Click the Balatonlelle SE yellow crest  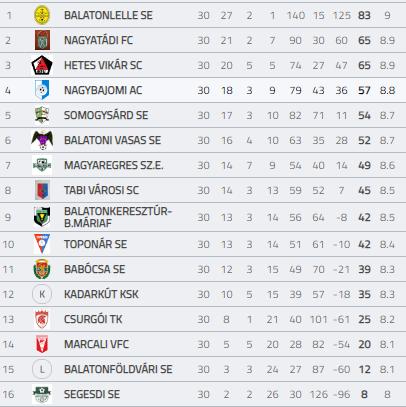(42, 15)
